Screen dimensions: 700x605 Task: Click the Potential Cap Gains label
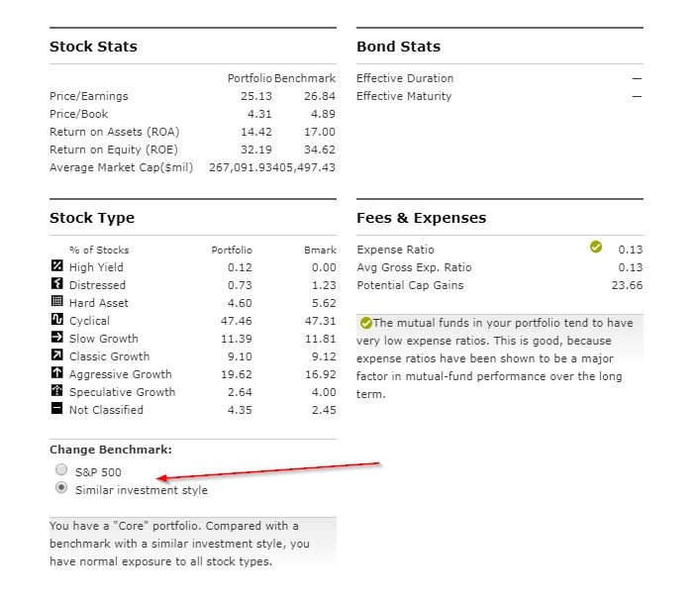[x=410, y=285]
